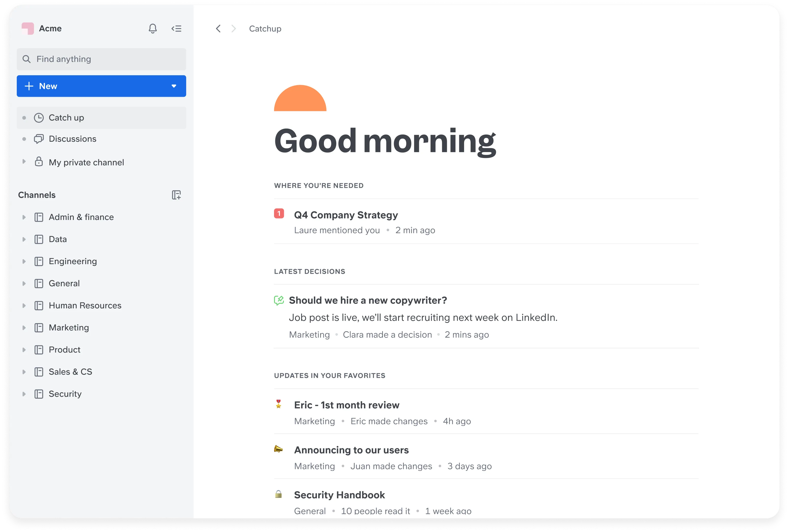Screen dimensions: 789x532
Task: Collapse the sidebar with the toggle icon
Action: (x=176, y=28)
